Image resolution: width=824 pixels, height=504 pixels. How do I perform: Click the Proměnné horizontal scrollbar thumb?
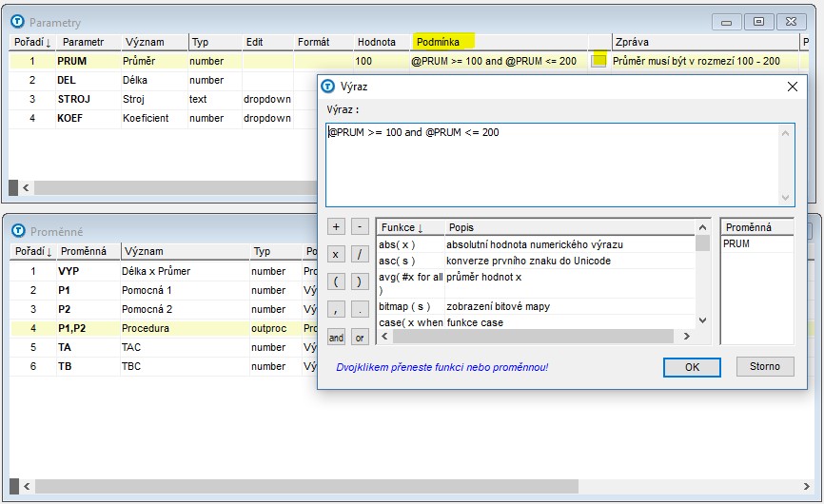(306, 486)
